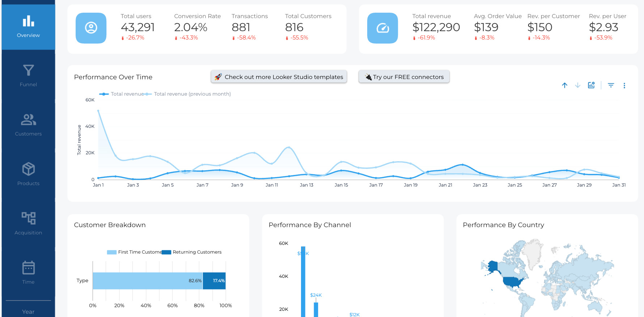
Task: Open the Overview page in sidebar
Action: [x=28, y=27]
